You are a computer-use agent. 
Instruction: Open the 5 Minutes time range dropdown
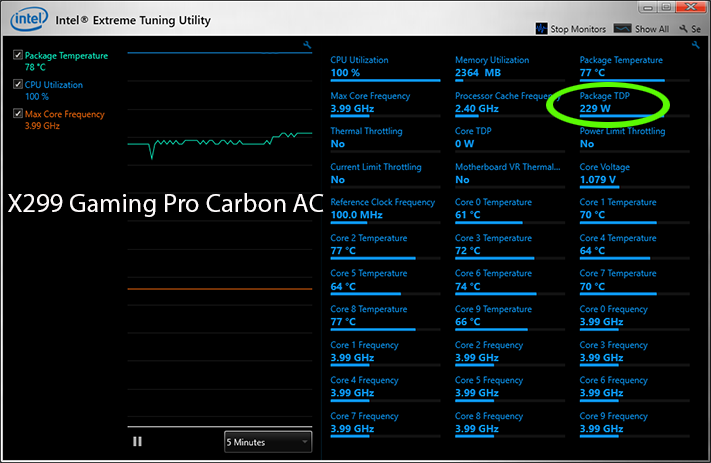268,442
